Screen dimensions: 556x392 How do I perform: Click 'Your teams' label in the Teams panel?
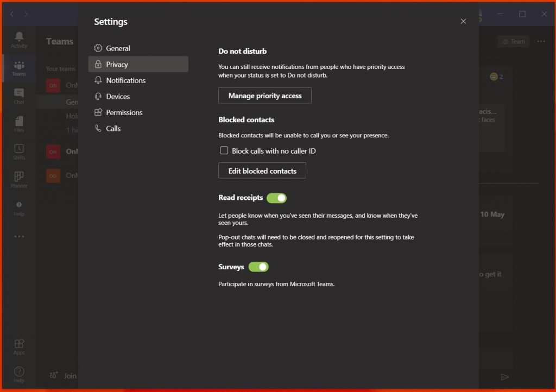pos(61,69)
